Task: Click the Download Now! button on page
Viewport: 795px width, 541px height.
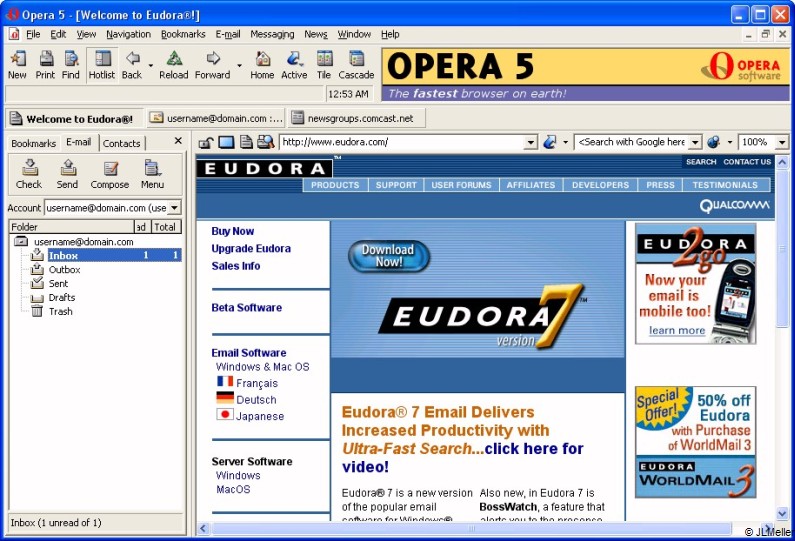Action: (x=388, y=256)
